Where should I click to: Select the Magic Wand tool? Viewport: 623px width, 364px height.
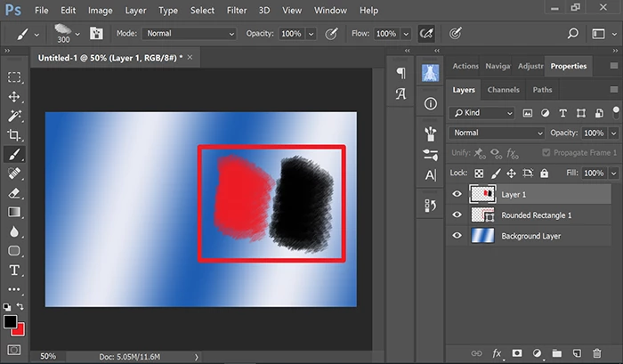[x=14, y=116]
